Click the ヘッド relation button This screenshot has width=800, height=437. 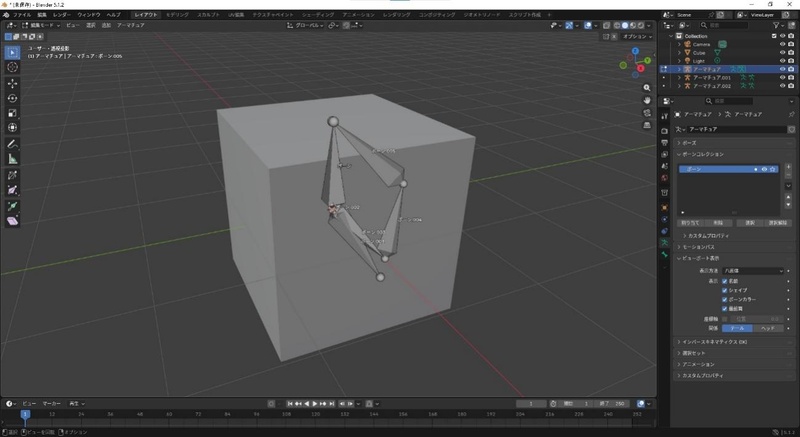click(x=768, y=328)
